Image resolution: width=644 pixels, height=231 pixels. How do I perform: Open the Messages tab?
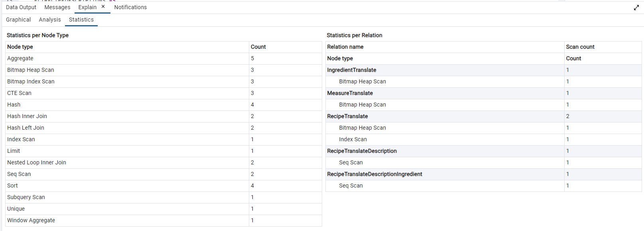pyautogui.click(x=57, y=7)
